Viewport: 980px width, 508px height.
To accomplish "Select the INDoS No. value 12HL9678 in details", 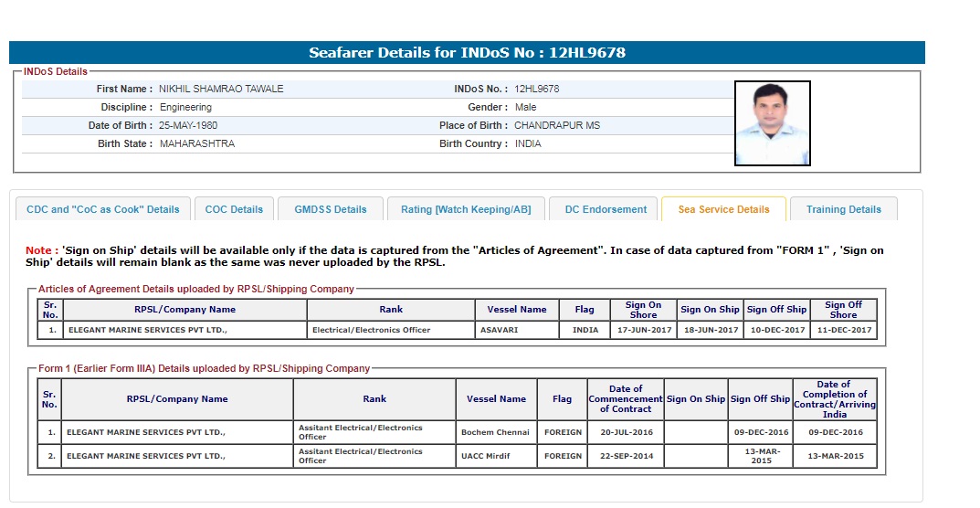I will point(536,89).
